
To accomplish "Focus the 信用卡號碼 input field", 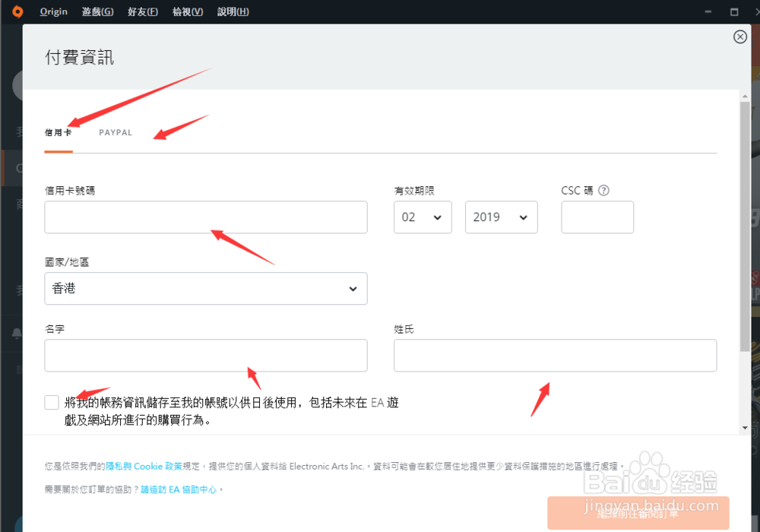I will (205, 217).
